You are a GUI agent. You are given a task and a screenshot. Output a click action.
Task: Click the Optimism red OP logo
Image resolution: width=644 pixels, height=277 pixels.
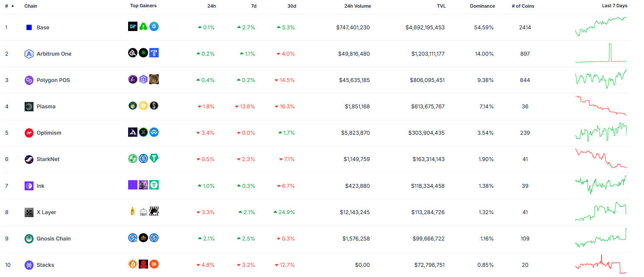[29, 133]
